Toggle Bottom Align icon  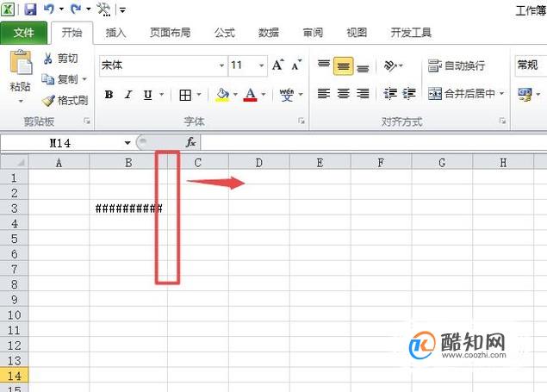pyautogui.click(x=363, y=68)
